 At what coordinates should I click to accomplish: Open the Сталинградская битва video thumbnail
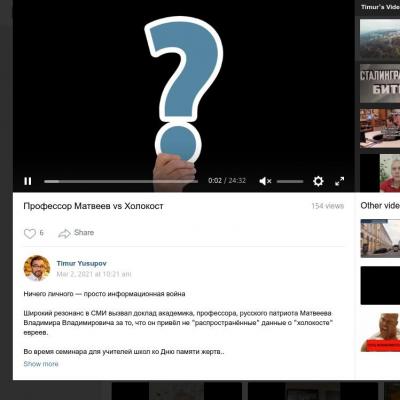coord(380,83)
